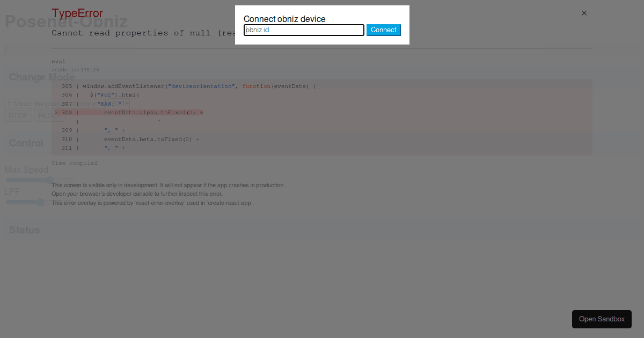The image size is (644, 338).
Task: Click the Change Mode section header
Action: (41, 77)
